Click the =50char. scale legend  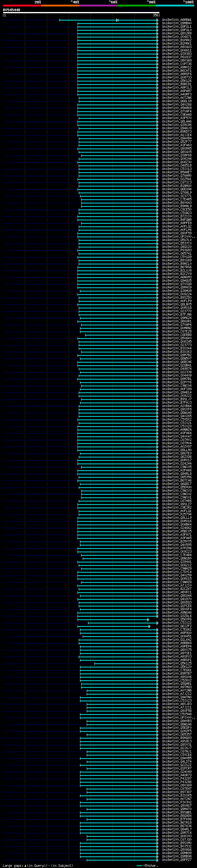(147, 866)
